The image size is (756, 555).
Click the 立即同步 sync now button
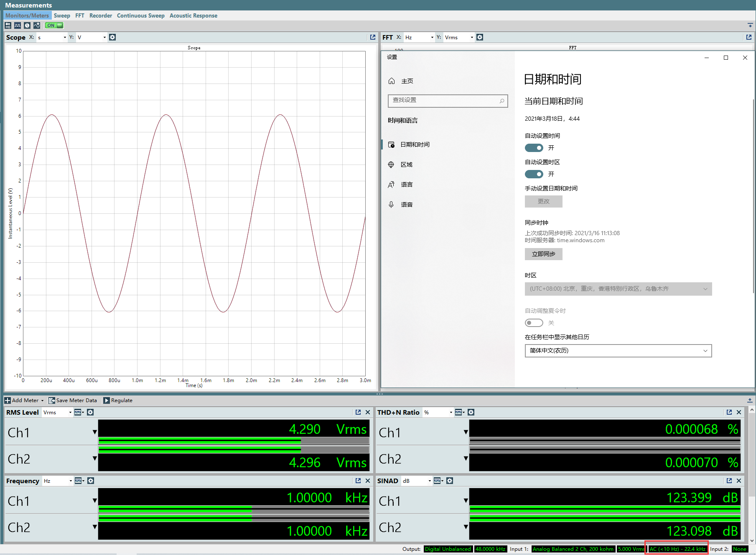pos(544,254)
